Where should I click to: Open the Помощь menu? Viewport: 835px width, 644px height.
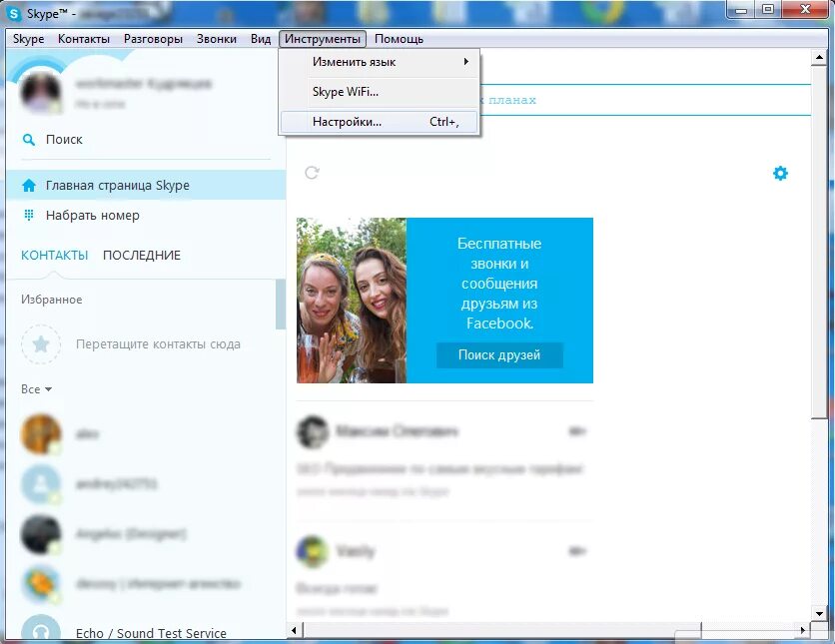tap(399, 39)
